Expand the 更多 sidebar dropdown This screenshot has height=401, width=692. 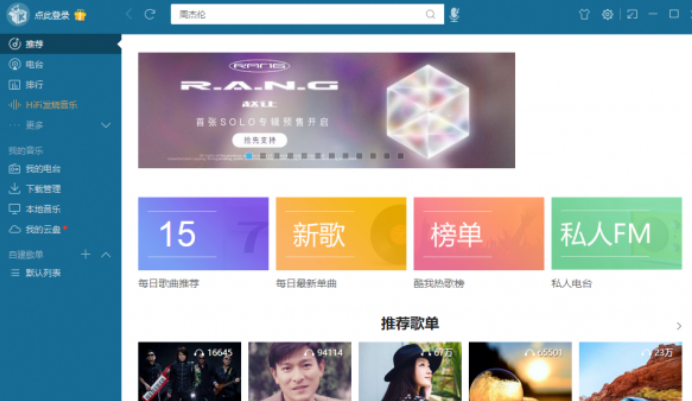coord(106,125)
